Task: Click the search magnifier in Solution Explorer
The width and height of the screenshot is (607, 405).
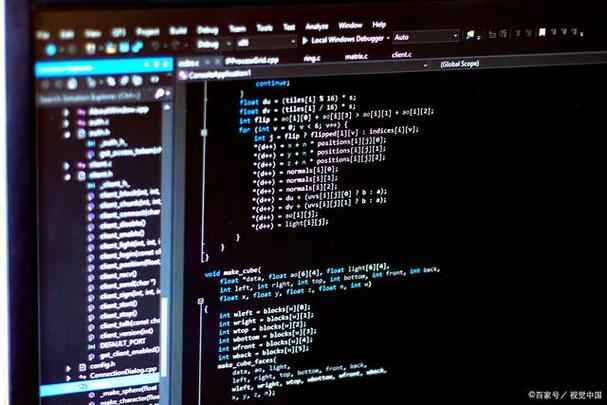Action: (x=159, y=93)
